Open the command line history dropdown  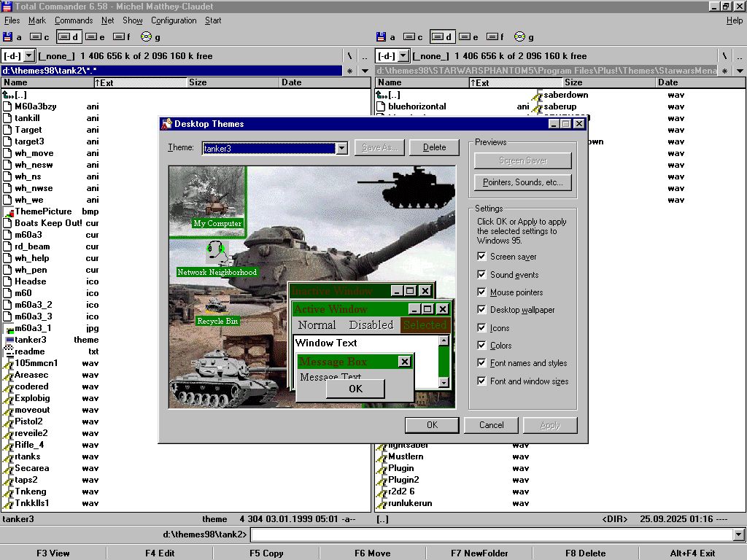pos(739,535)
